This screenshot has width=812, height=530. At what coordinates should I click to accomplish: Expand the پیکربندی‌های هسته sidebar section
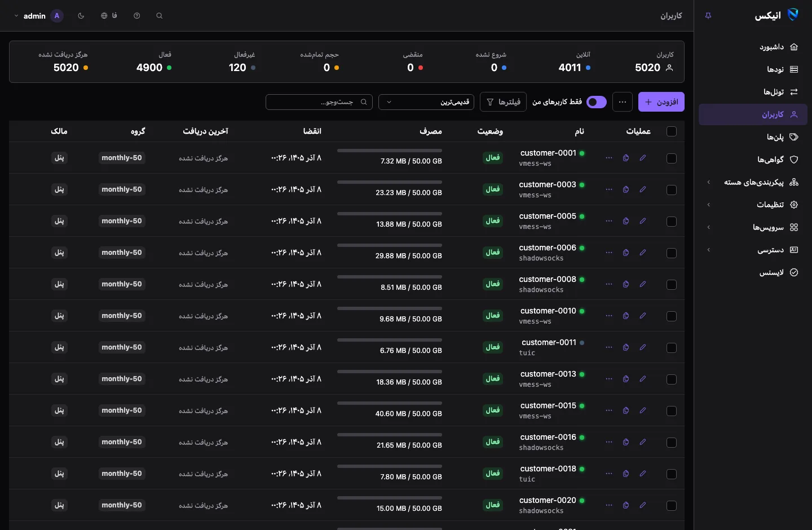click(x=753, y=182)
